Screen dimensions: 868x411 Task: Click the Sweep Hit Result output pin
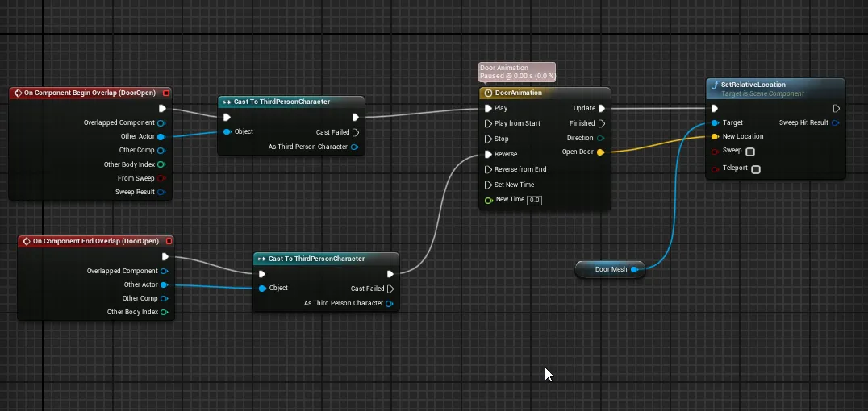point(836,122)
